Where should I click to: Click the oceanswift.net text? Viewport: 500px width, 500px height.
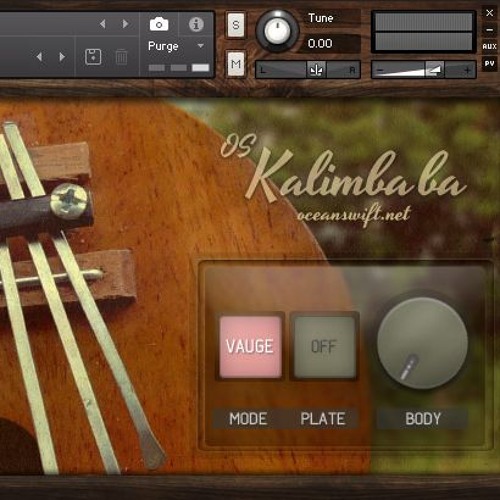(x=354, y=215)
